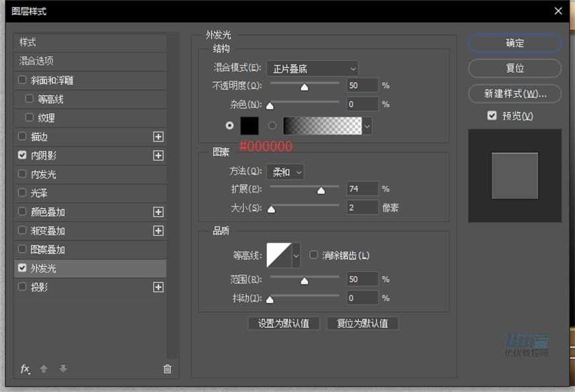The image size is (575, 392).
Task: Click the 不透明度 value input field
Action: [x=362, y=85]
